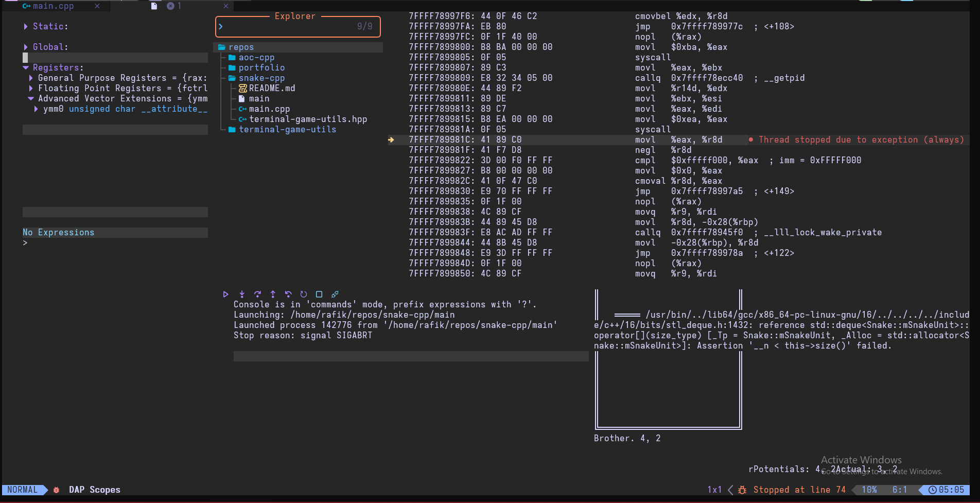Collapse the Registers scope
The height and width of the screenshot is (503, 980).
[26, 67]
